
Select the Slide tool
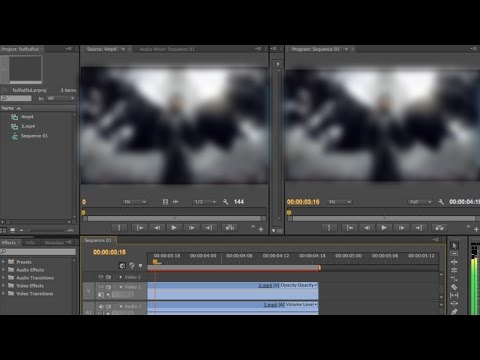454,303
